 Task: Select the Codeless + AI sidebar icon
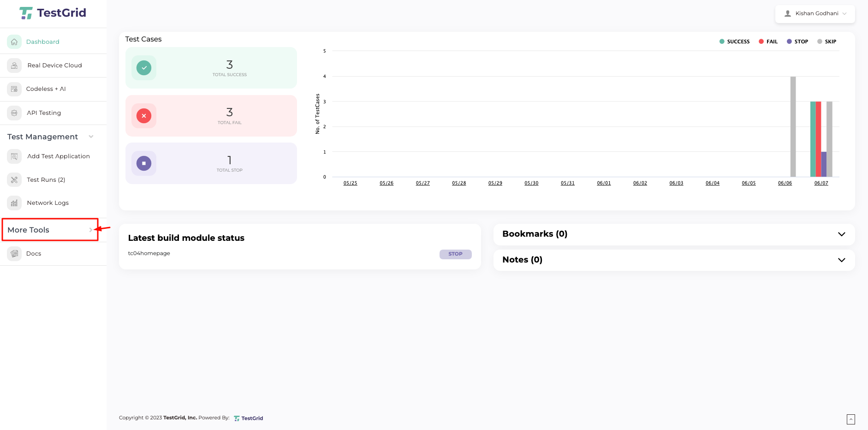coord(14,89)
